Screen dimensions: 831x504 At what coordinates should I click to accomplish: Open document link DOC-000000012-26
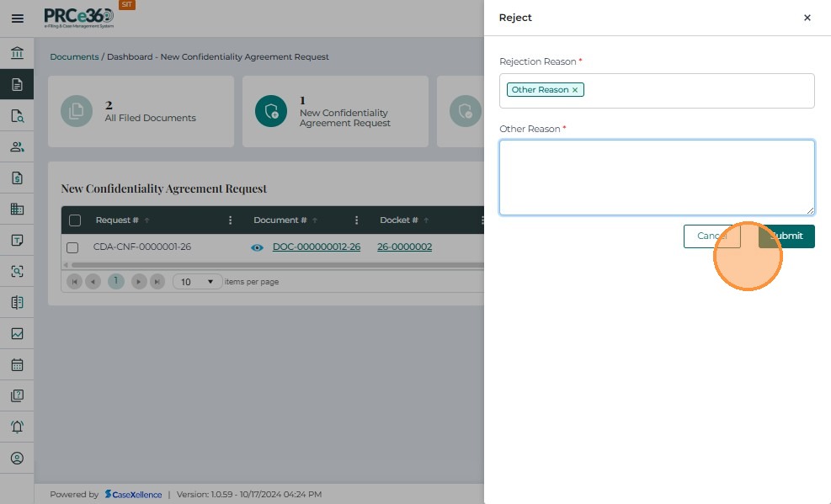point(317,247)
